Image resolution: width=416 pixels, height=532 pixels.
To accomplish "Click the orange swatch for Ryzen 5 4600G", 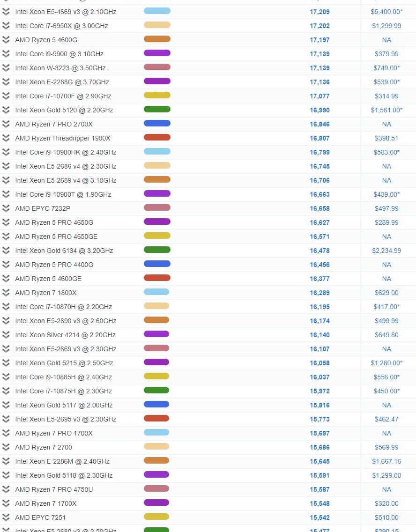I will (157, 39).
